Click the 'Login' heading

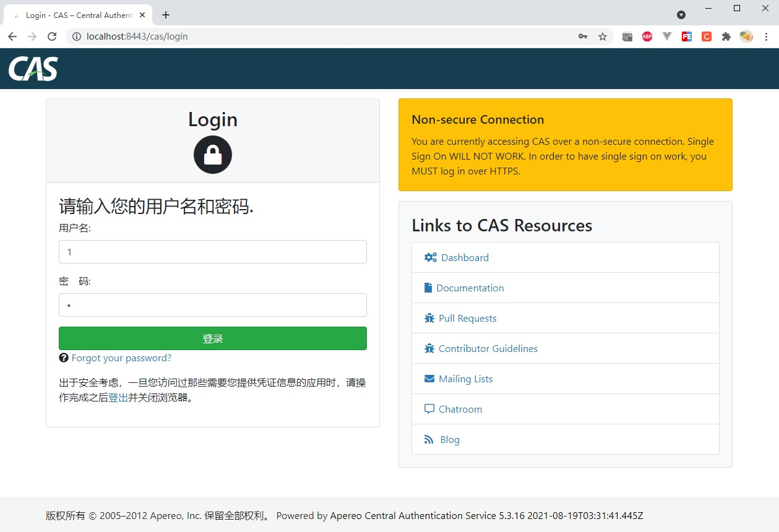[213, 119]
